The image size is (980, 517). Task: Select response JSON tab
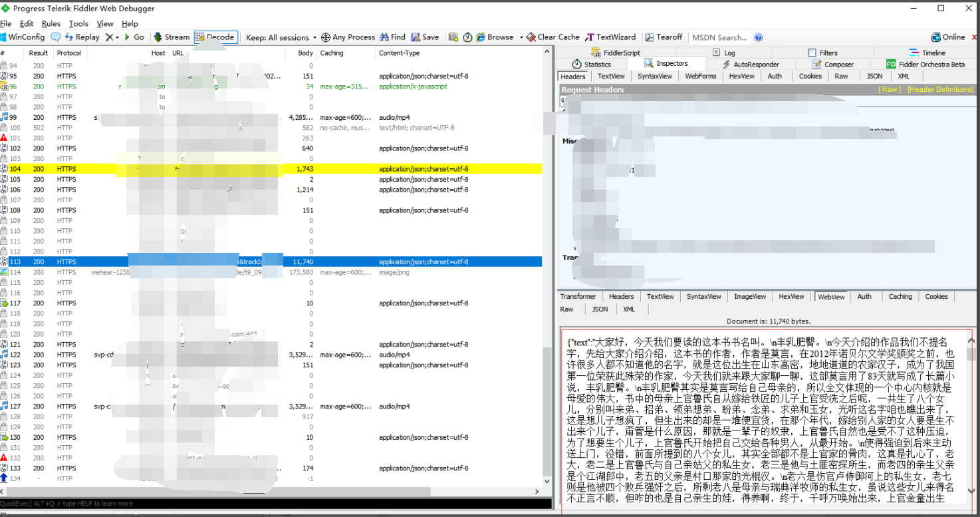[600, 309]
